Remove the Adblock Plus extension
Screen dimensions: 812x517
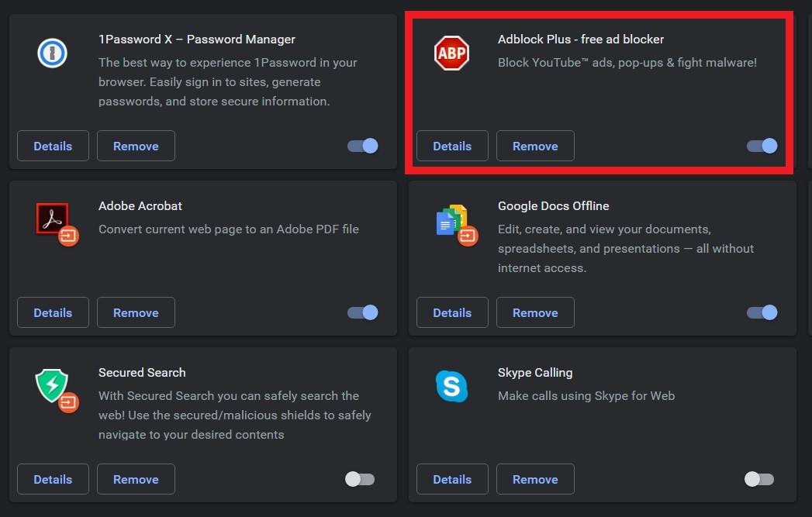coord(535,146)
